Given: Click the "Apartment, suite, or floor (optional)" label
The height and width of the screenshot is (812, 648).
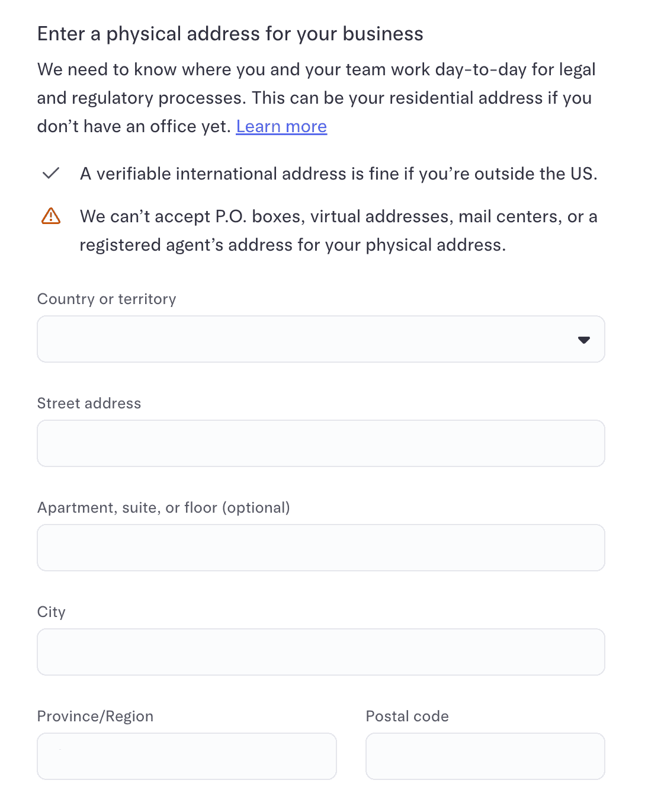Looking at the screenshot, I should coord(163,507).
